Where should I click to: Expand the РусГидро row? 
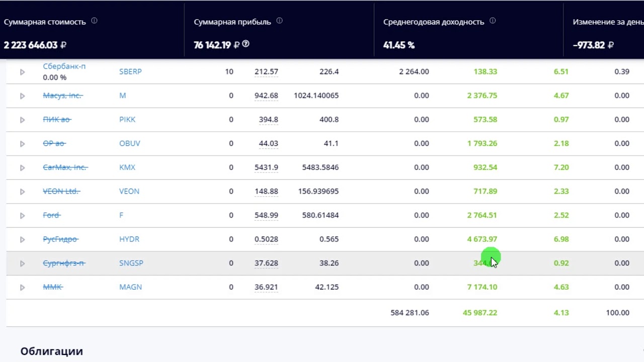pos(22,239)
